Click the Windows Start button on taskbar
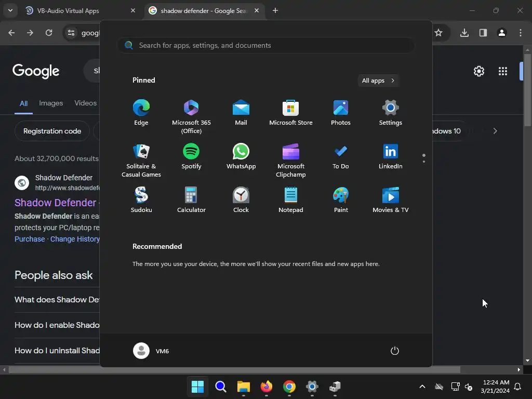Screen dimensions: 532x399 [x=197, y=387]
